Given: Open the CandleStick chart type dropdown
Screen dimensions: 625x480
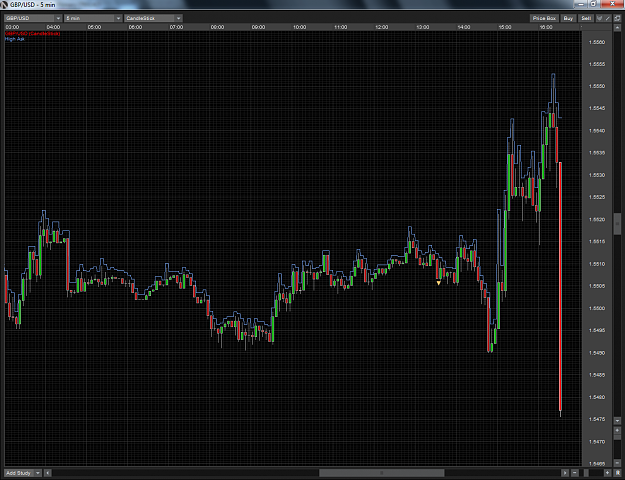Looking at the screenshot, I should (153, 18).
